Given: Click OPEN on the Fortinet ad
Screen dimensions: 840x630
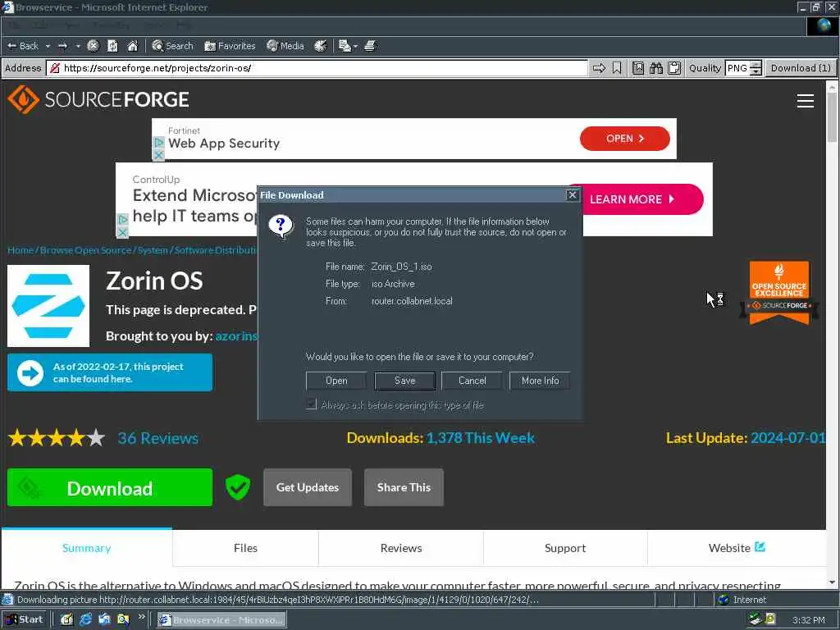Looking at the screenshot, I should click(624, 139).
